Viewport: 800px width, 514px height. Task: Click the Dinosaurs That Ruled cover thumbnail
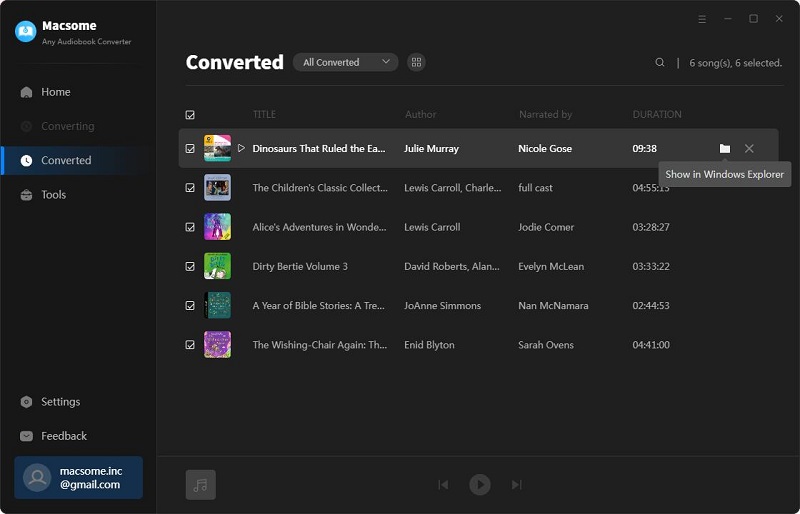[217, 148]
